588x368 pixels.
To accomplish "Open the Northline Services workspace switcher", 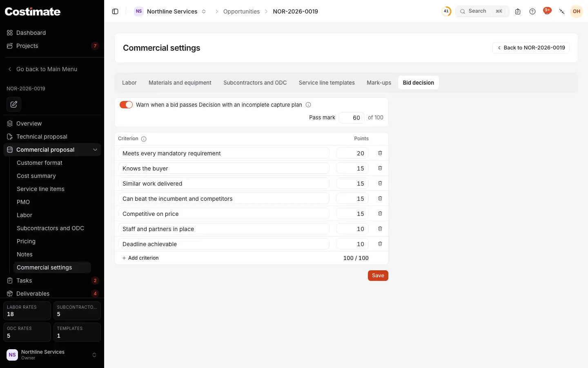I will click(170, 11).
